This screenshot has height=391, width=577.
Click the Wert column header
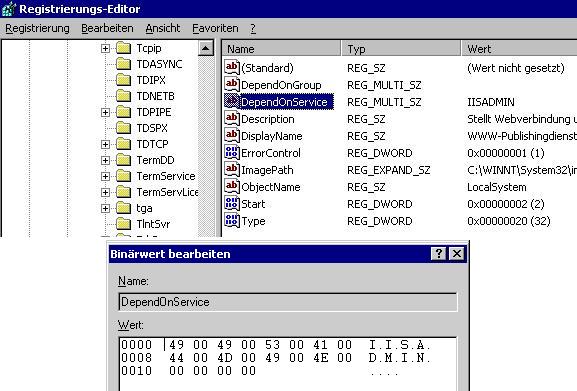click(x=519, y=49)
